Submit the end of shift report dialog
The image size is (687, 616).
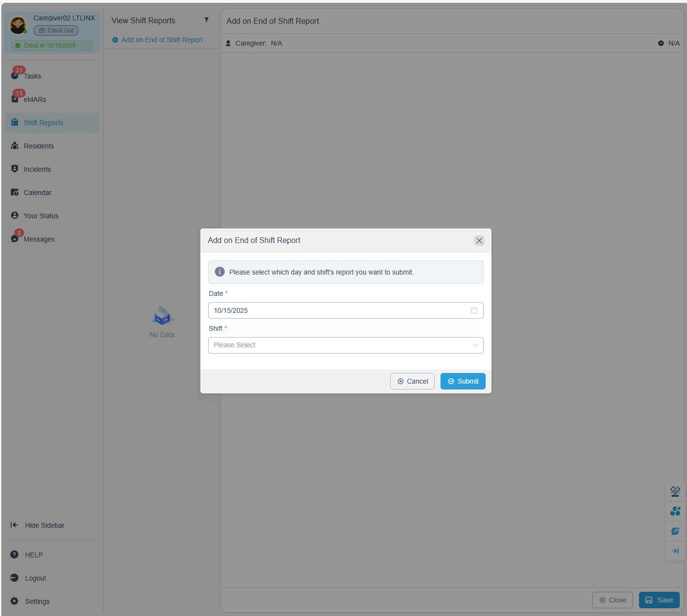tap(462, 381)
